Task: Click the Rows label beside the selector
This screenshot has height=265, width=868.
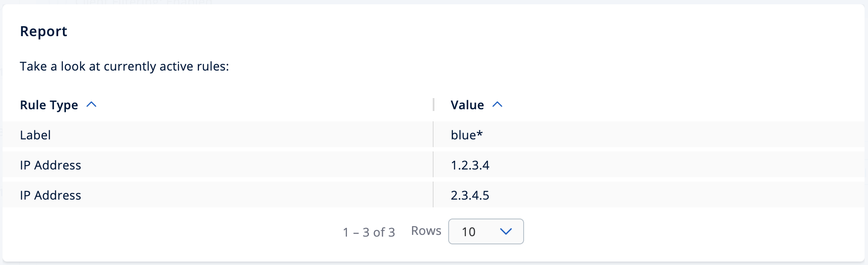Action: point(426,231)
